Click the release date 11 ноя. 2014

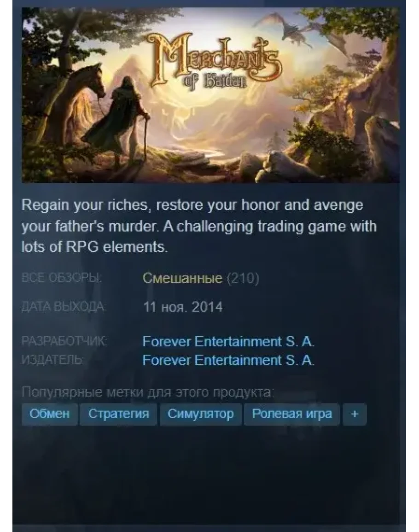pos(183,307)
